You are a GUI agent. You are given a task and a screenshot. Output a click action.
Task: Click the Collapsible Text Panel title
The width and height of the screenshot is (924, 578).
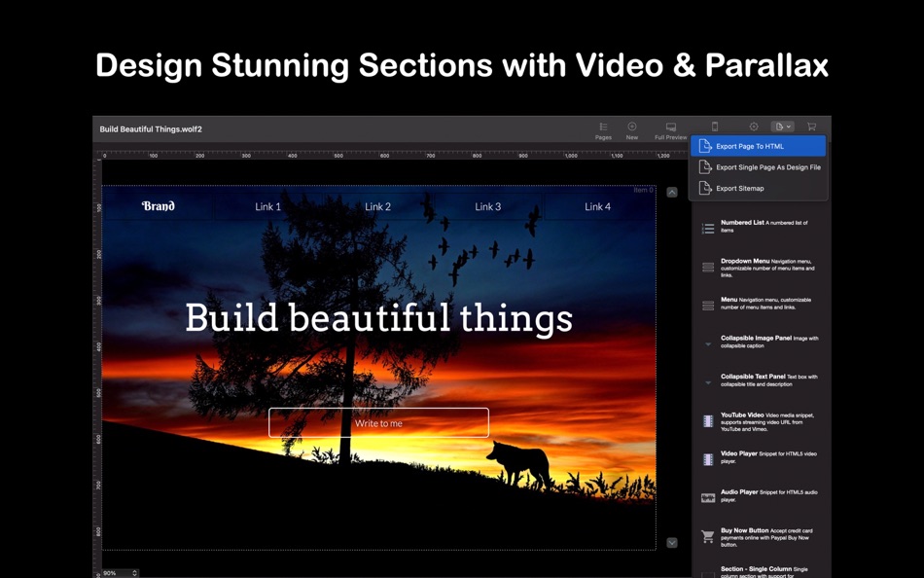coord(753,377)
